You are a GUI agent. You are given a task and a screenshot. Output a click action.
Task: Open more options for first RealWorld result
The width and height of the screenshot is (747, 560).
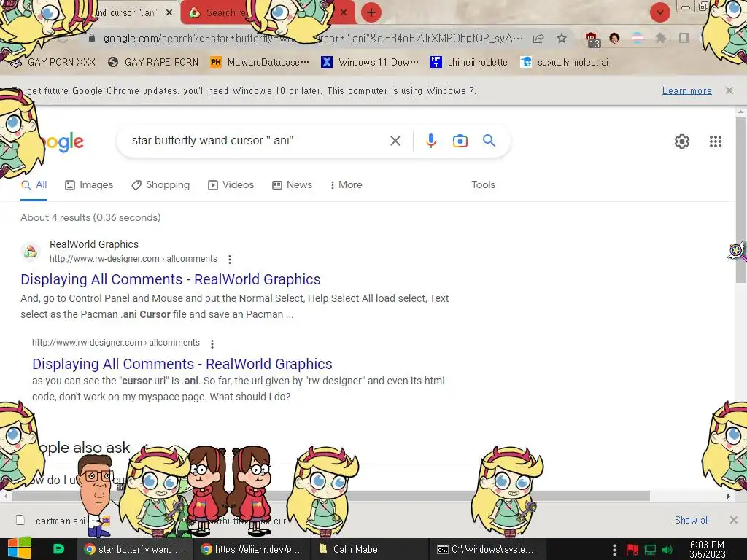point(230,259)
